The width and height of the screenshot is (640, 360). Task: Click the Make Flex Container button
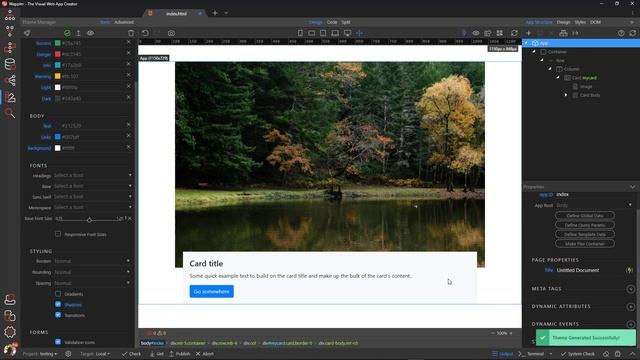pos(585,244)
